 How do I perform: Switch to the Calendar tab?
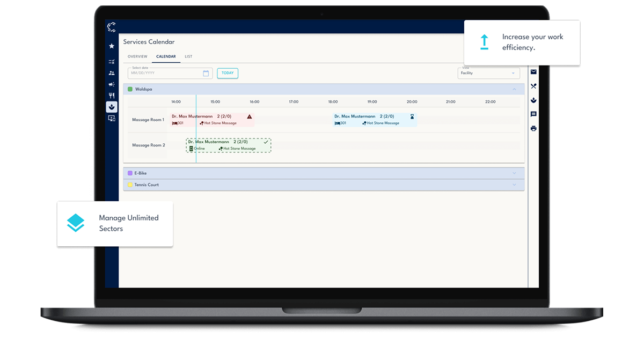[x=166, y=56]
